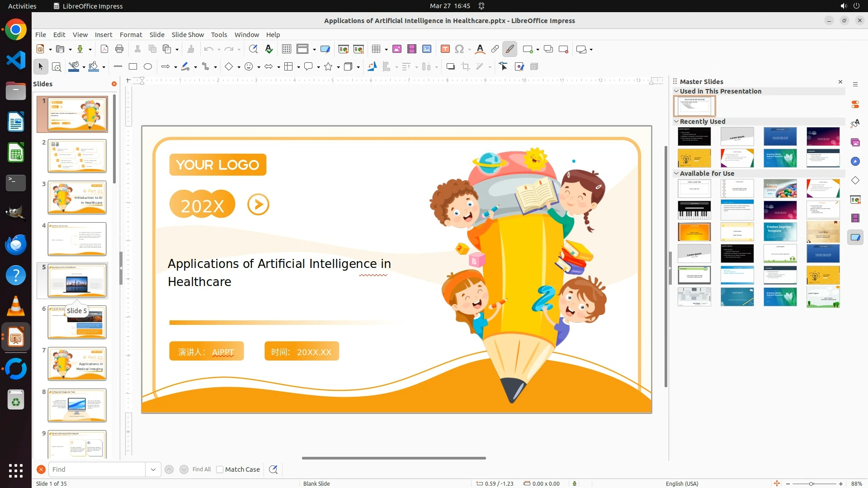The image size is (868, 488).
Task: Click the Toggle Shadow icon
Action: coord(450,67)
